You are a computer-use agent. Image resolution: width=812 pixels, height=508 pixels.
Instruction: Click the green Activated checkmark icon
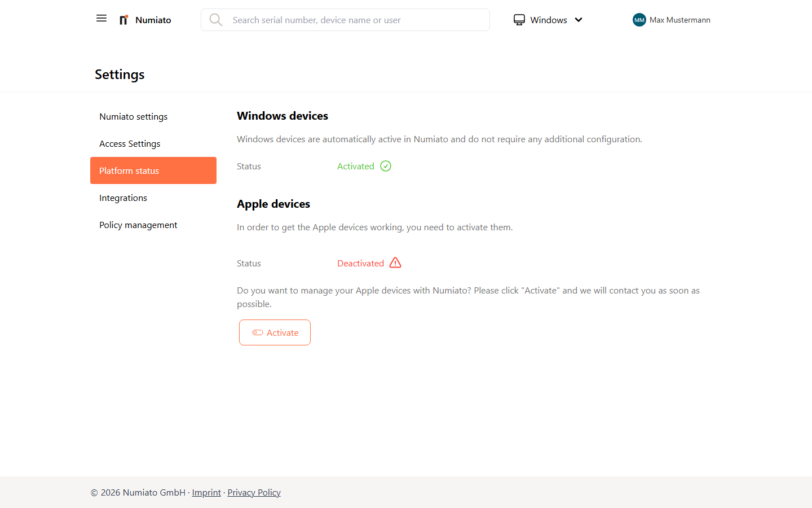point(386,166)
